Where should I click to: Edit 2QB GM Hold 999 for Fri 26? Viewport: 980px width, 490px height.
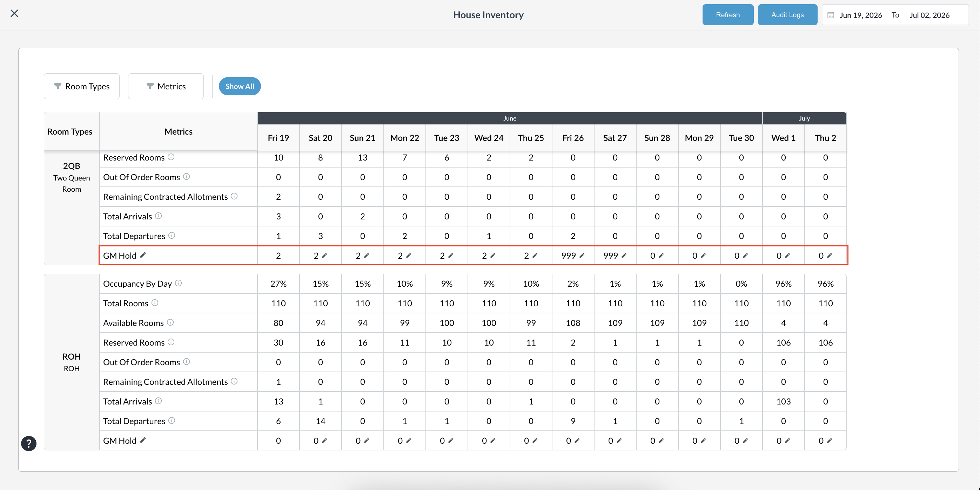[x=582, y=256]
